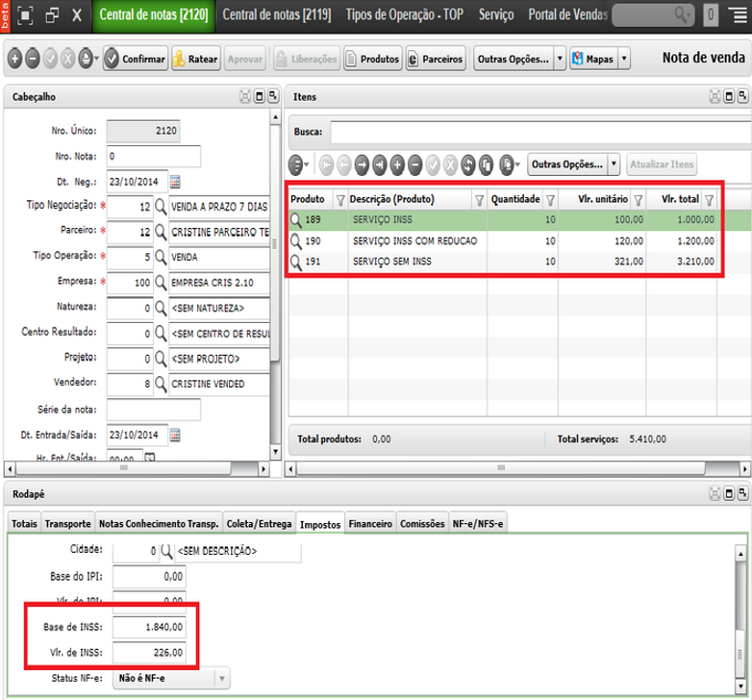The image size is (752, 700).
Task: Click the remove record minus icon in main toolbar
Action: pyautogui.click(x=32, y=59)
